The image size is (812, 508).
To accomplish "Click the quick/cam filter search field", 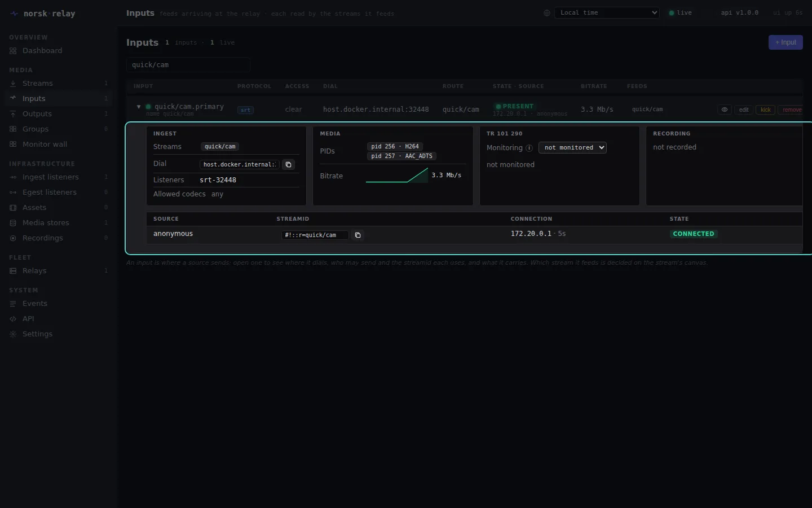I will pyautogui.click(x=188, y=65).
